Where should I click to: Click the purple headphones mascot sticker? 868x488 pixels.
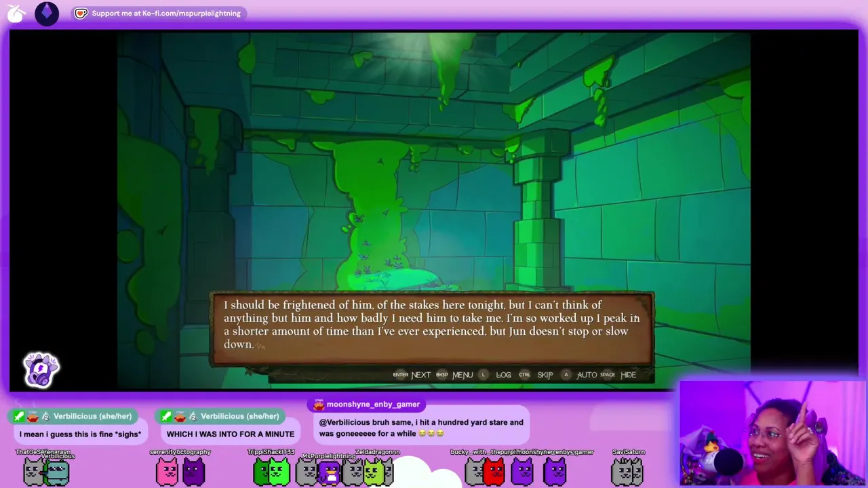click(x=41, y=370)
